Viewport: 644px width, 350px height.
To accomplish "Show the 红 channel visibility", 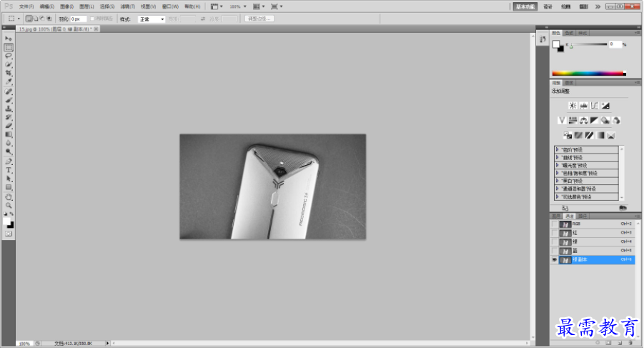I will (x=555, y=233).
